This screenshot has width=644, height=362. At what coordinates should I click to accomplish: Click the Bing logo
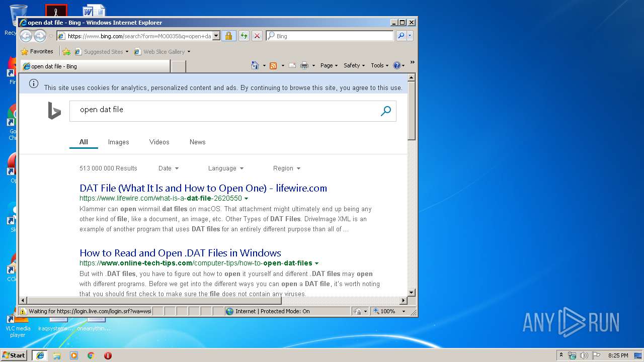point(54,111)
